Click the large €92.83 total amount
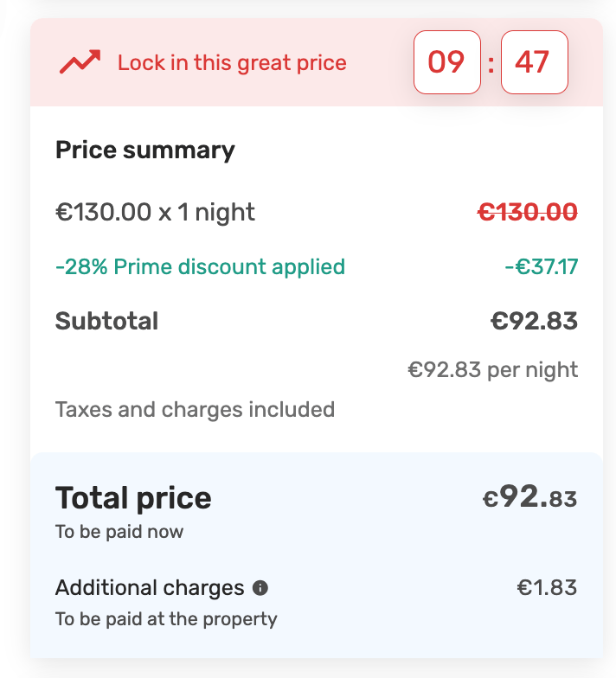 pyautogui.click(x=529, y=498)
